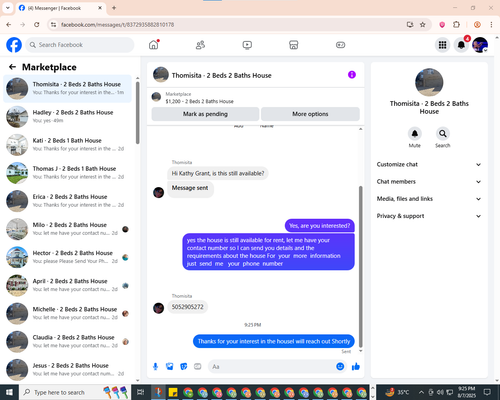
Task: Open the Facebook logo home link
Action: click(14, 45)
